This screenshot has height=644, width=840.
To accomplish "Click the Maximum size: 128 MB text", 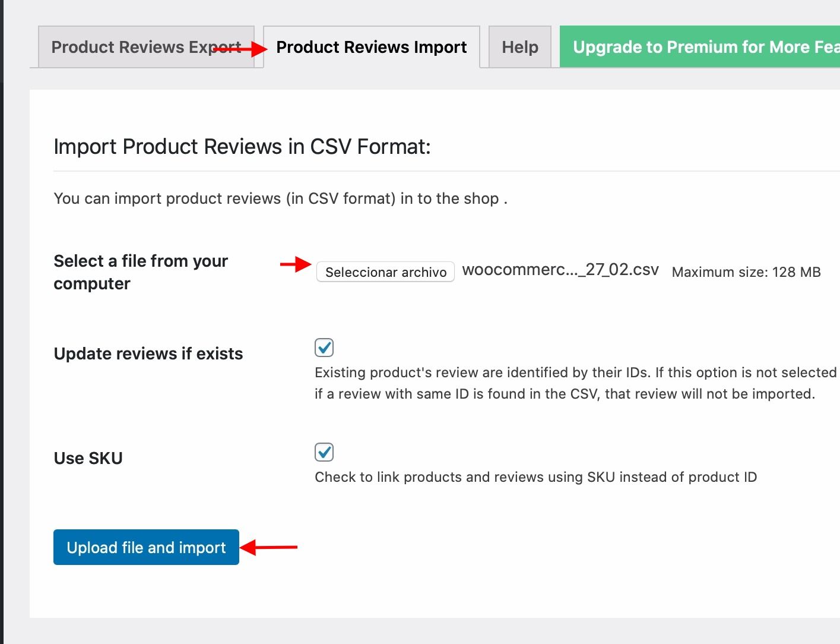I will click(x=746, y=272).
